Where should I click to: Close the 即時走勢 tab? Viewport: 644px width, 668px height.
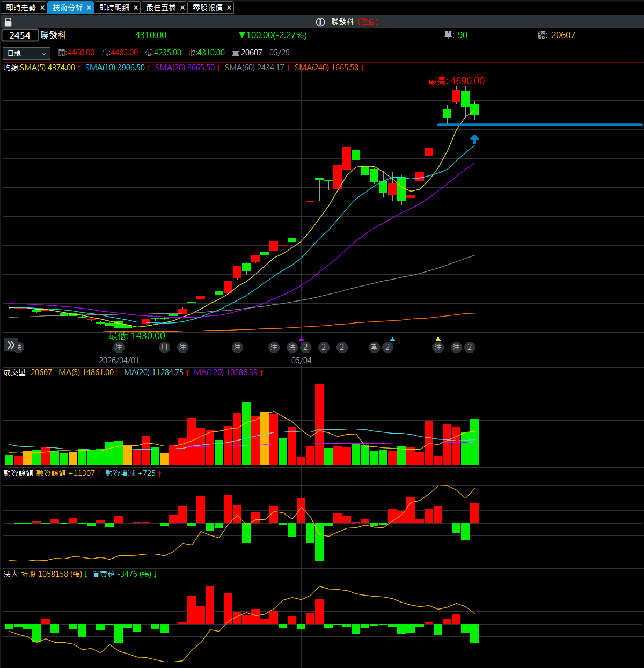(x=42, y=8)
